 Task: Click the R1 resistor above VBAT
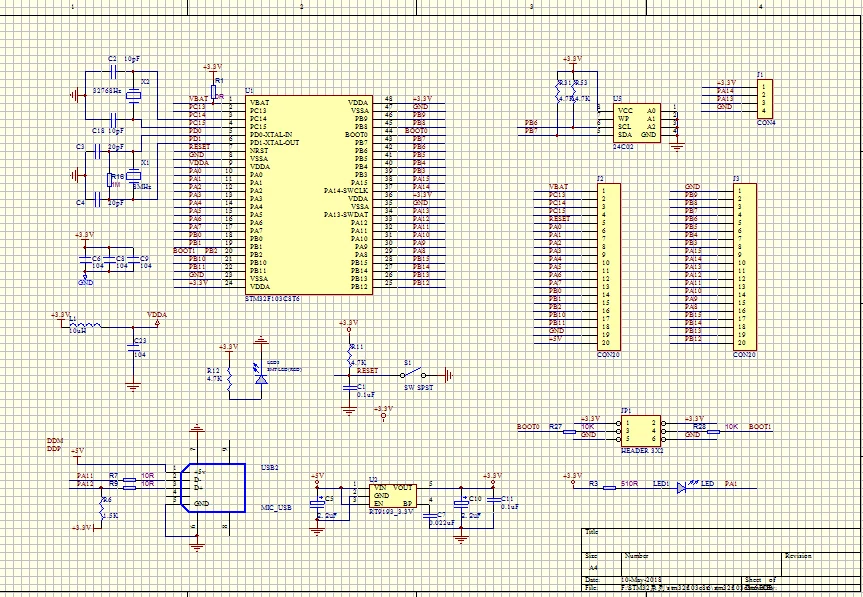coord(213,91)
